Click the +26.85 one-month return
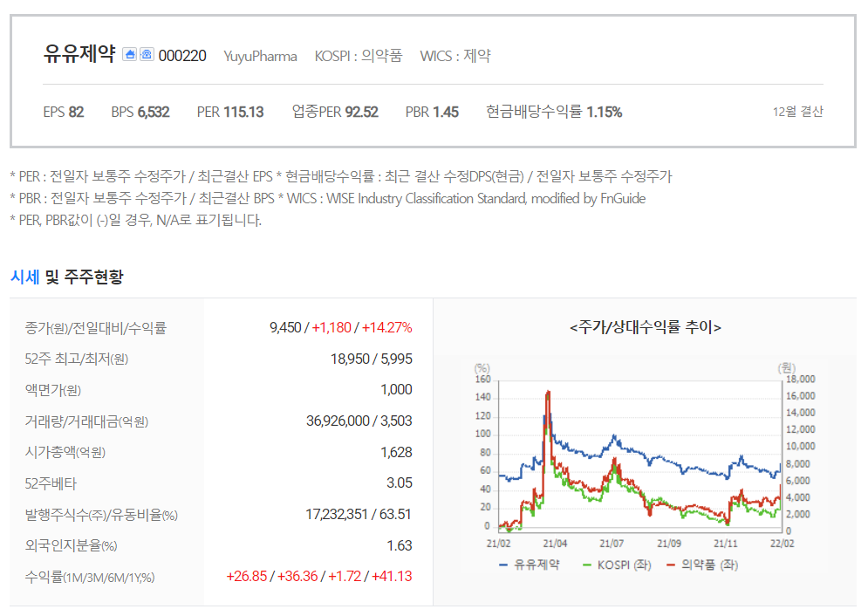This screenshot has width=868, height=616. point(247,576)
